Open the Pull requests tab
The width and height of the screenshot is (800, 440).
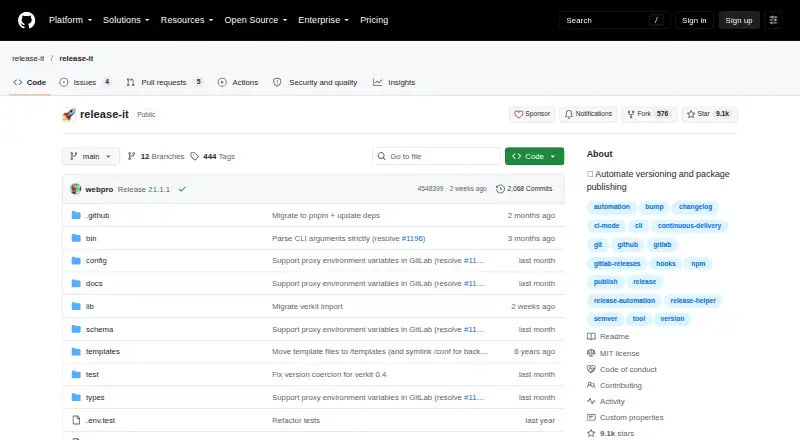(x=164, y=82)
